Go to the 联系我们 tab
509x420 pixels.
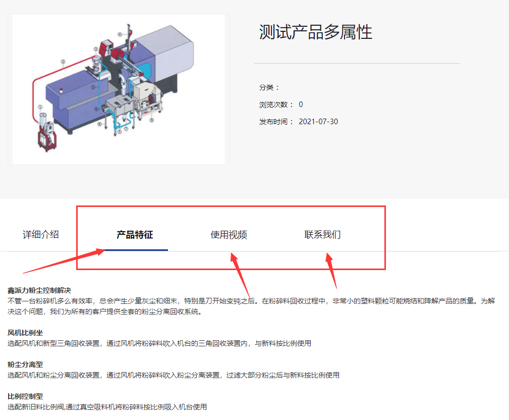322,235
